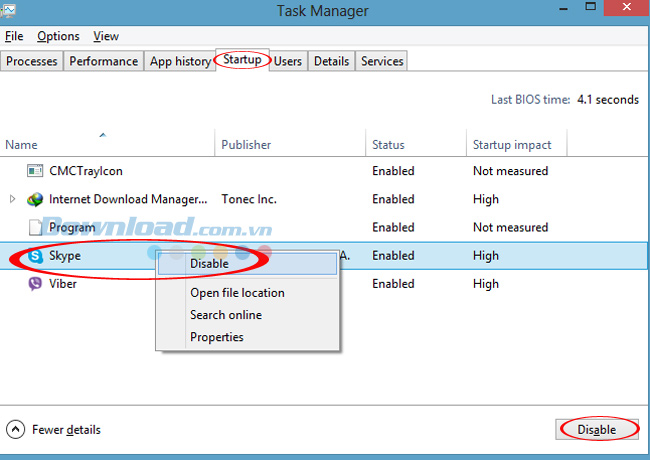Switch to the Processes tab
This screenshot has height=460, width=650.
pyautogui.click(x=32, y=61)
